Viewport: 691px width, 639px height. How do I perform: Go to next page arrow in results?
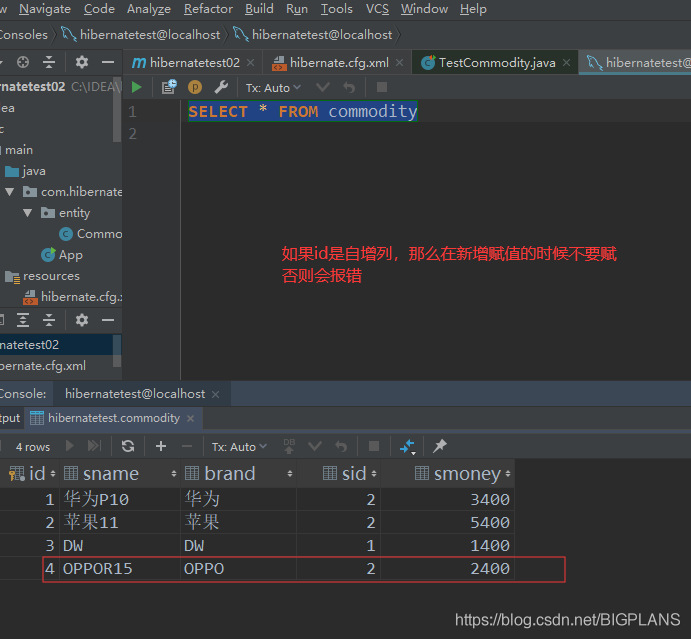(70, 446)
